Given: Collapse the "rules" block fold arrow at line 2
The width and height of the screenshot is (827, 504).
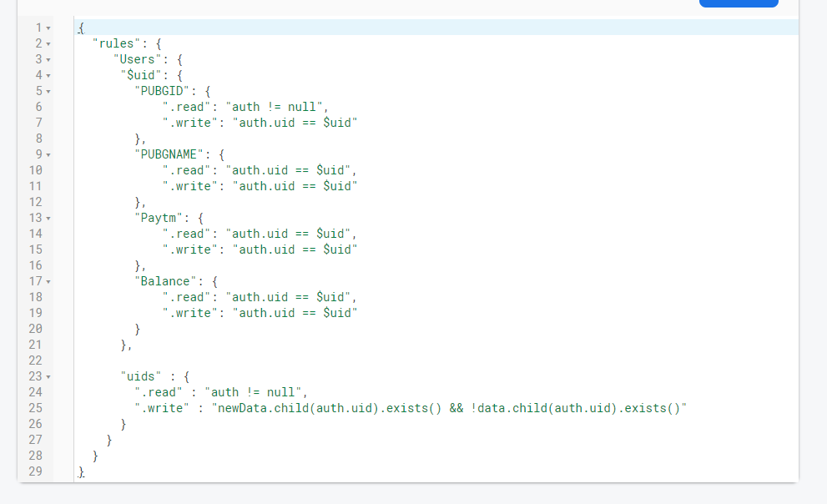Looking at the screenshot, I should point(48,43).
